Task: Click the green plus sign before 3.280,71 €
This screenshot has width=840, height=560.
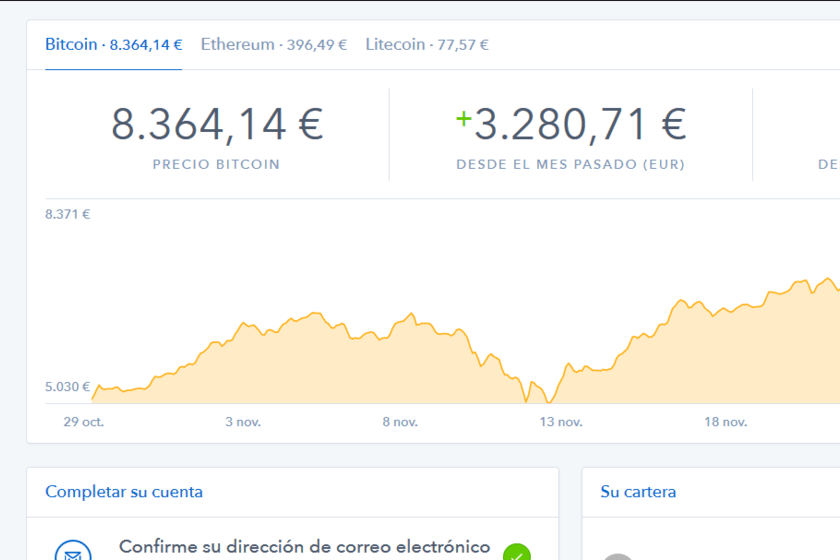Action: 463,118
